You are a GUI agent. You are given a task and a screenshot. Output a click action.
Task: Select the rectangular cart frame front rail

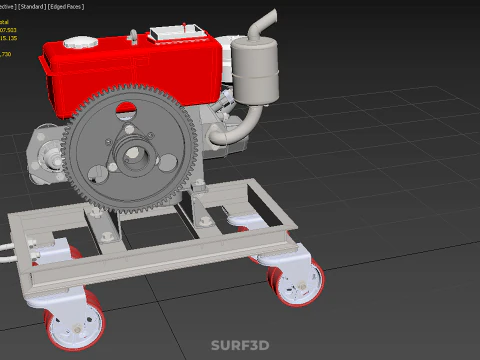pos(160,263)
